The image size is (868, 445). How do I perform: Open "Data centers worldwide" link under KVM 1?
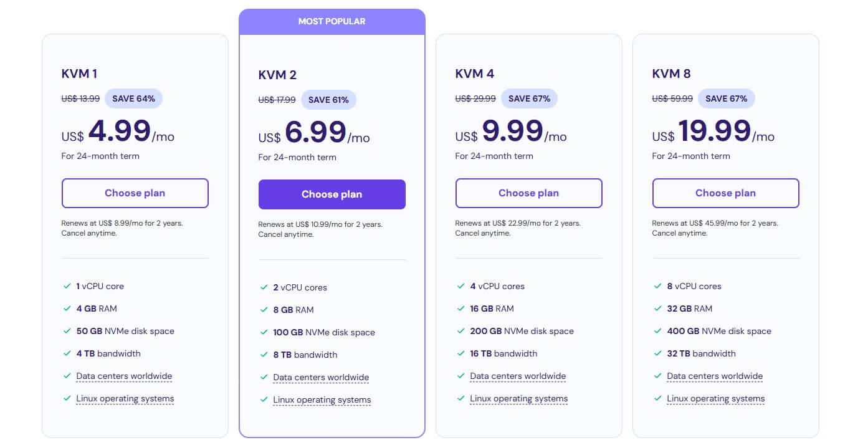pos(124,376)
